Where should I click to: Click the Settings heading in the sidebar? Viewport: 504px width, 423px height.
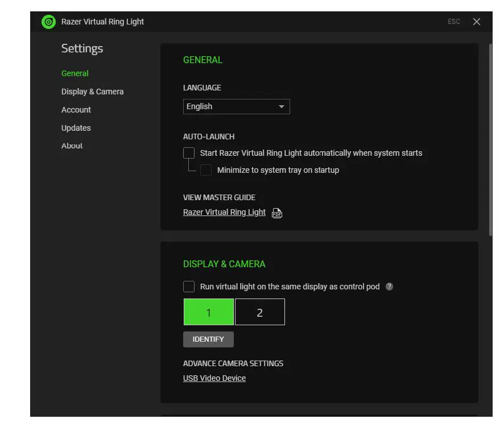[x=82, y=48]
